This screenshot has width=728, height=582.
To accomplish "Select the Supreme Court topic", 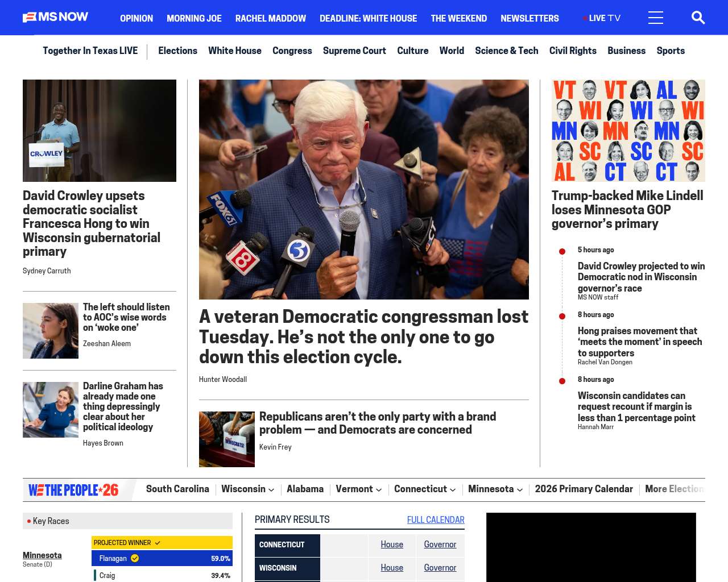I will (x=354, y=51).
